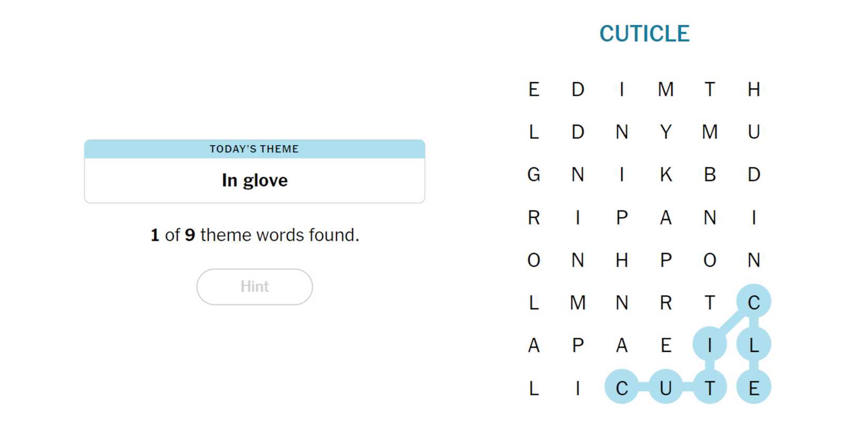Click highlighted C next to highlighted U
The height and width of the screenshot is (434, 868).
point(622,388)
